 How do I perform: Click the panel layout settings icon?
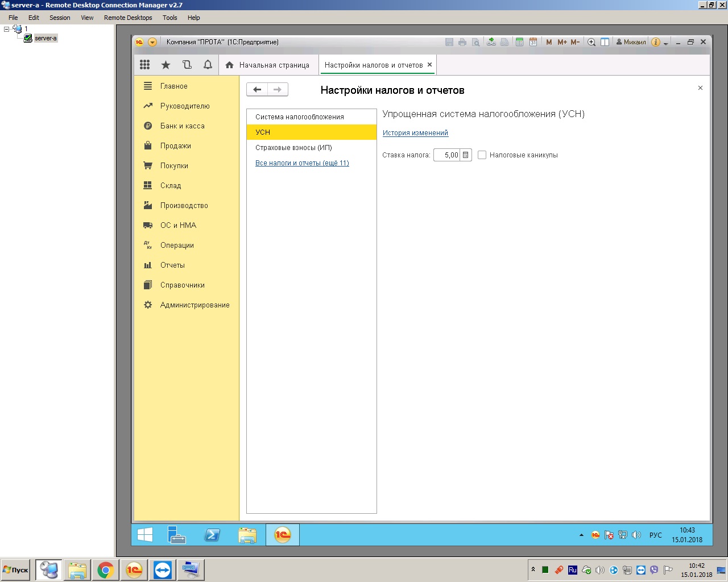[x=605, y=42]
